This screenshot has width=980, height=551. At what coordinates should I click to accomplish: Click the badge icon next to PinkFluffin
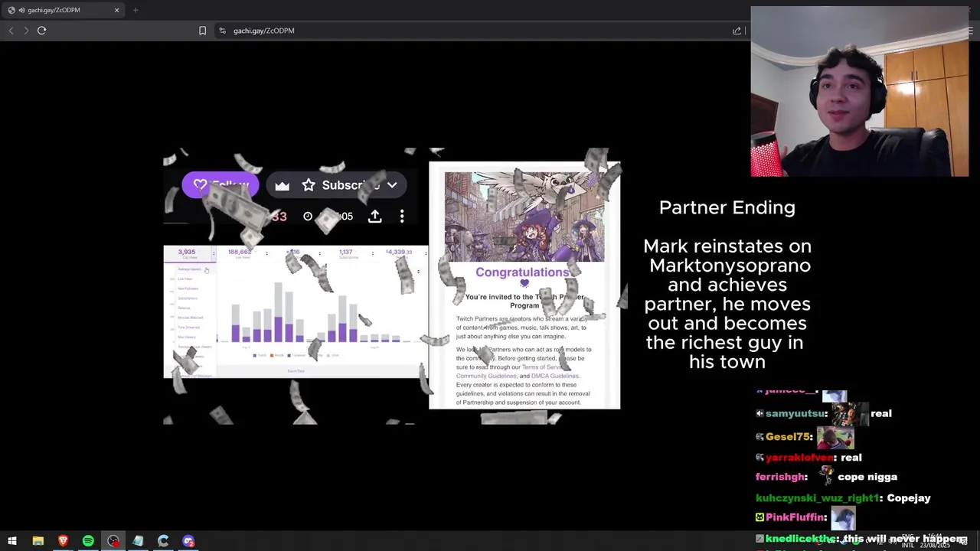[759, 517]
